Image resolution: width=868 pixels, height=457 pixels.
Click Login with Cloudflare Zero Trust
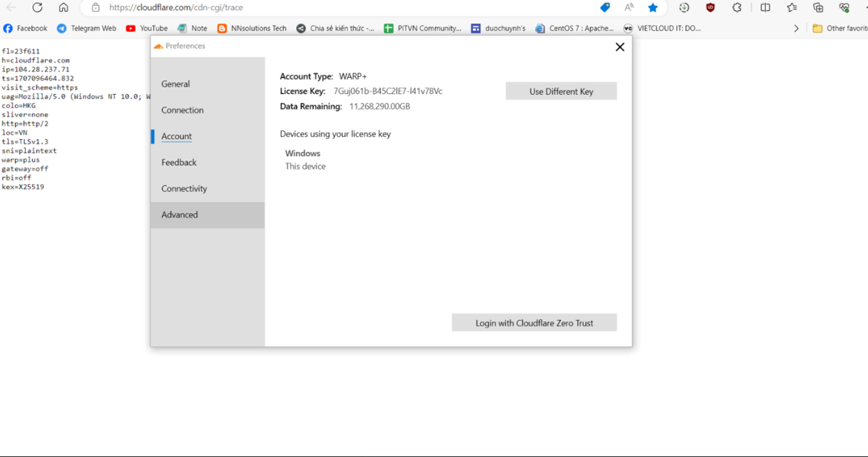[534, 323]
